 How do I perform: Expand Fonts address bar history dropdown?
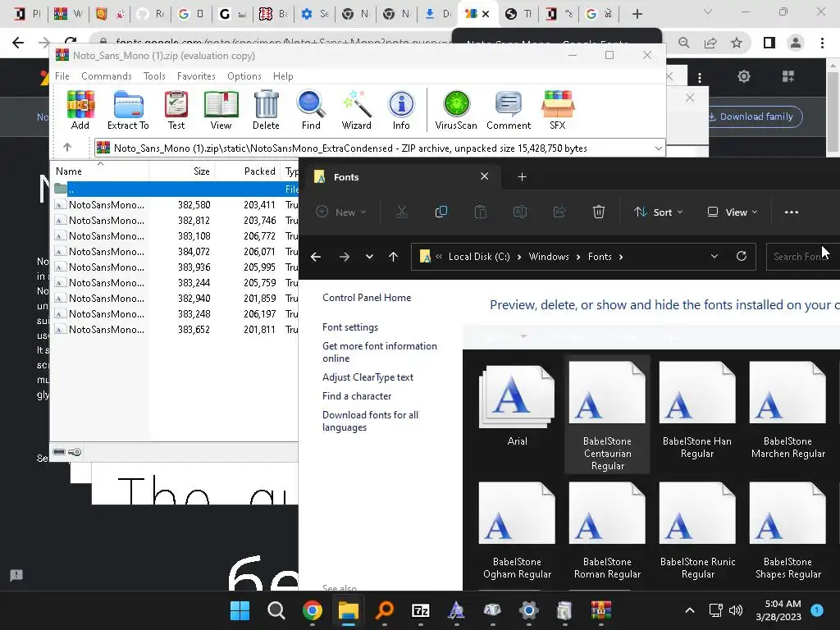coord(714,256)
